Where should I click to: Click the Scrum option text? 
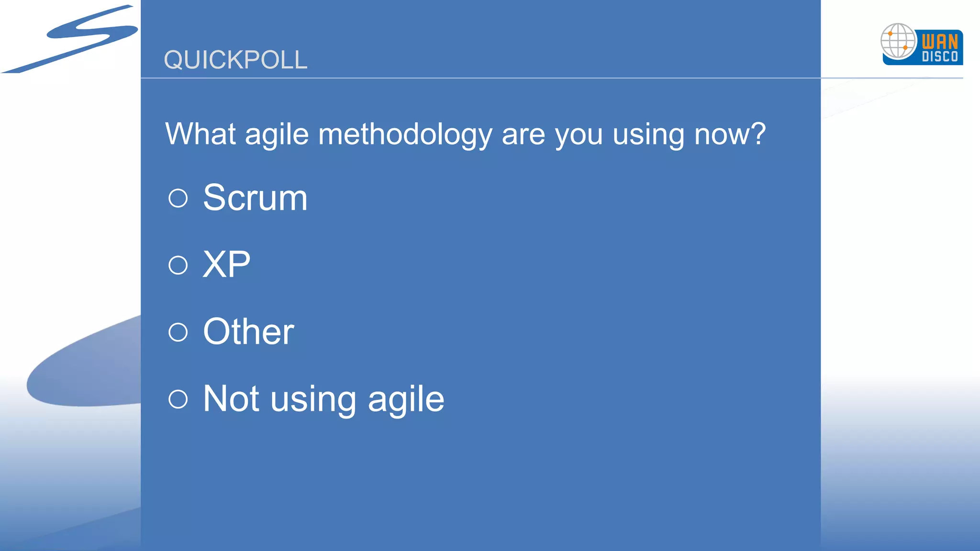click(255, 198)
